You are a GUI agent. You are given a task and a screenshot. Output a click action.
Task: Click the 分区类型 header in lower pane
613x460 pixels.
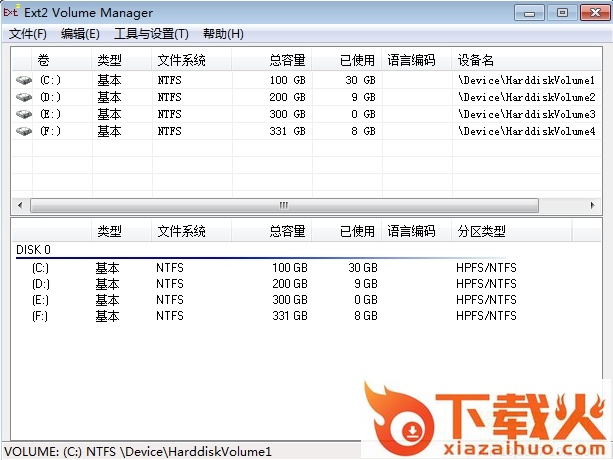click(x=482, y=231)
